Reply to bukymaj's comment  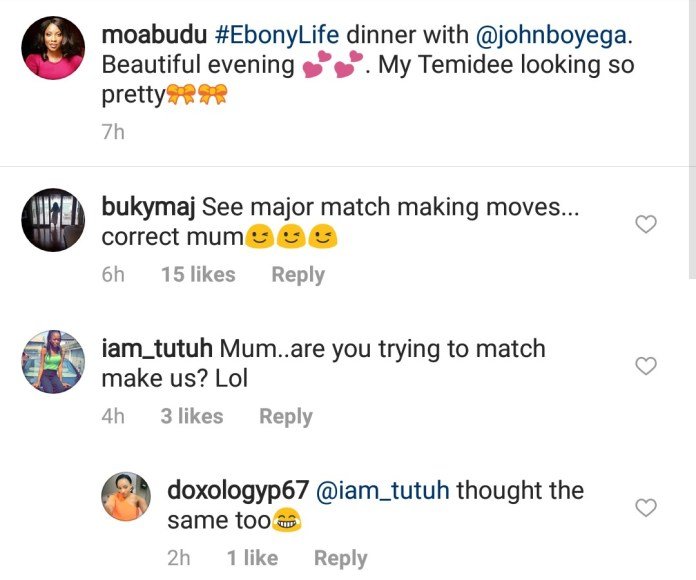(298, 275)
